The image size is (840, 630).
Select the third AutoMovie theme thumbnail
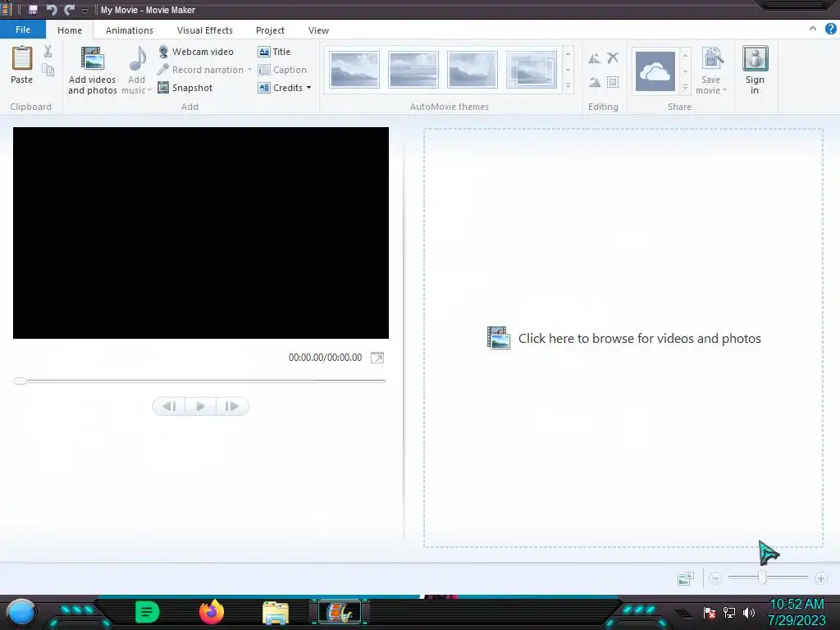pos(472,70)
